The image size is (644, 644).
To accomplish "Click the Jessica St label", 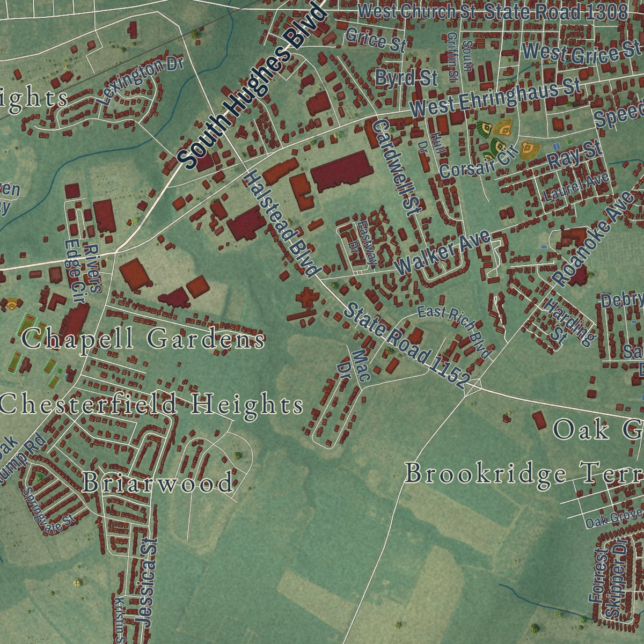I will 146,582.
